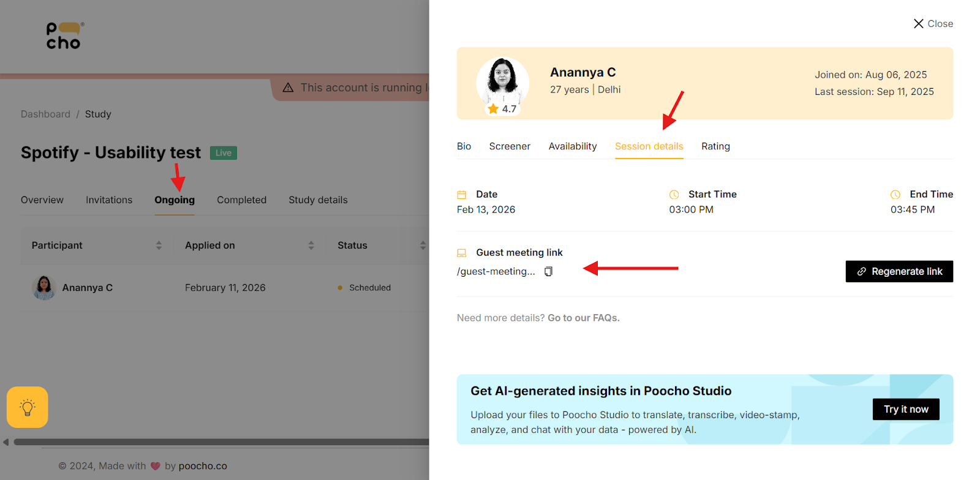
Task: Switch to the Completed study tab
Action: pyautogui.click(x=241, y=200)
